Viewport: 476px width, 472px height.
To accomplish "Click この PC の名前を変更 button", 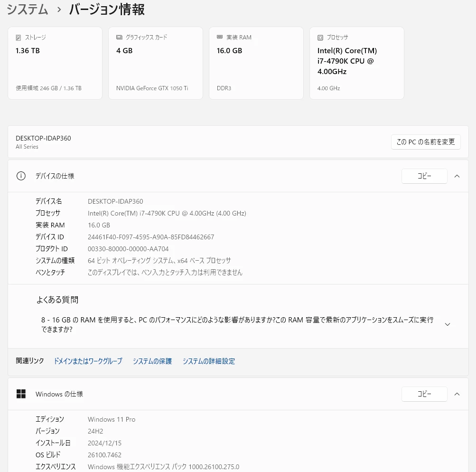I will pos(426,142).
